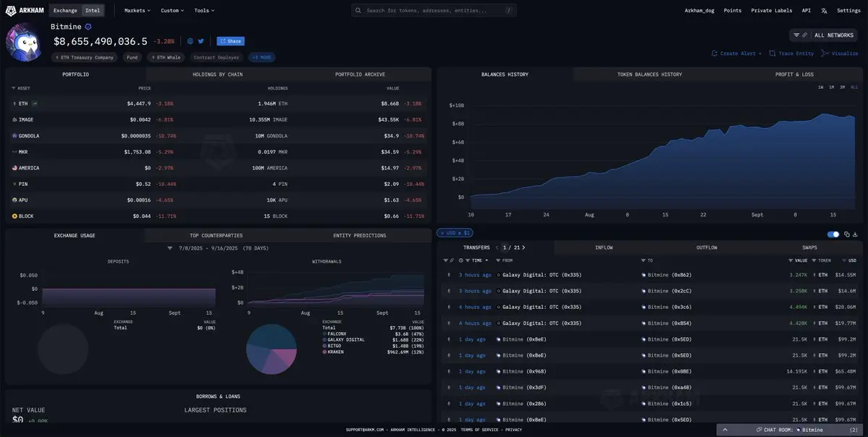
Task: Open the Holdings by Chain tab
Action: tap(218, 74)
